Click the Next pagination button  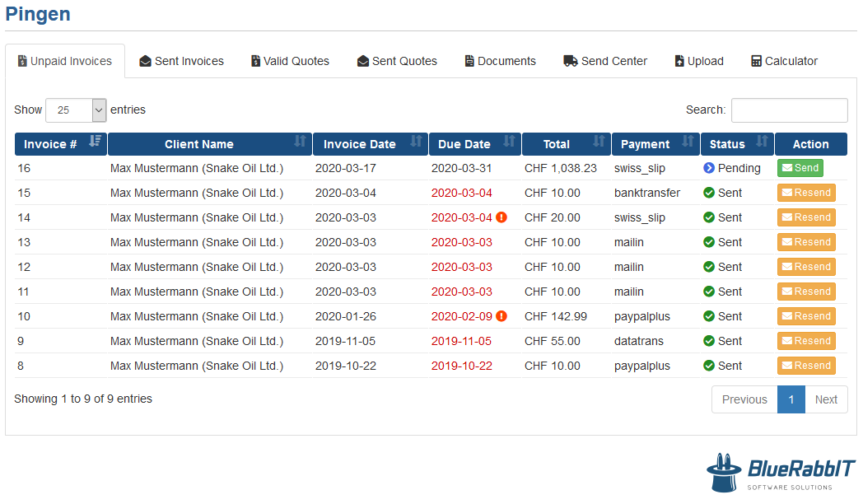pos(826,399)
